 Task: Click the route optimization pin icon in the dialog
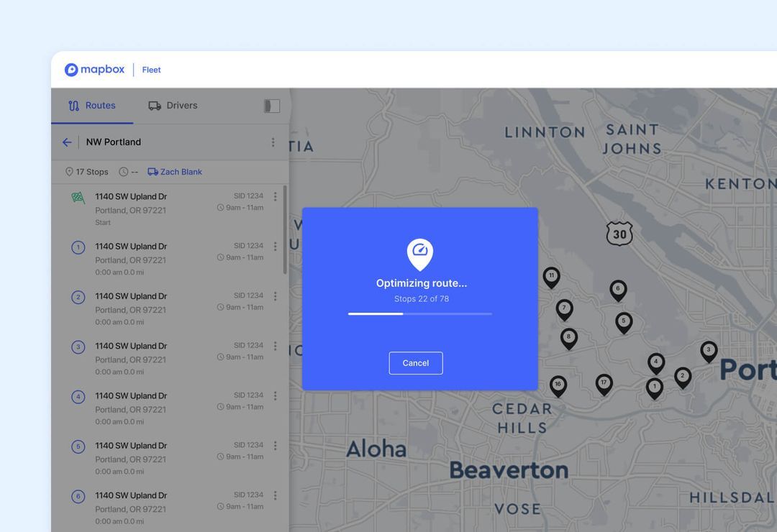point(420,254)
